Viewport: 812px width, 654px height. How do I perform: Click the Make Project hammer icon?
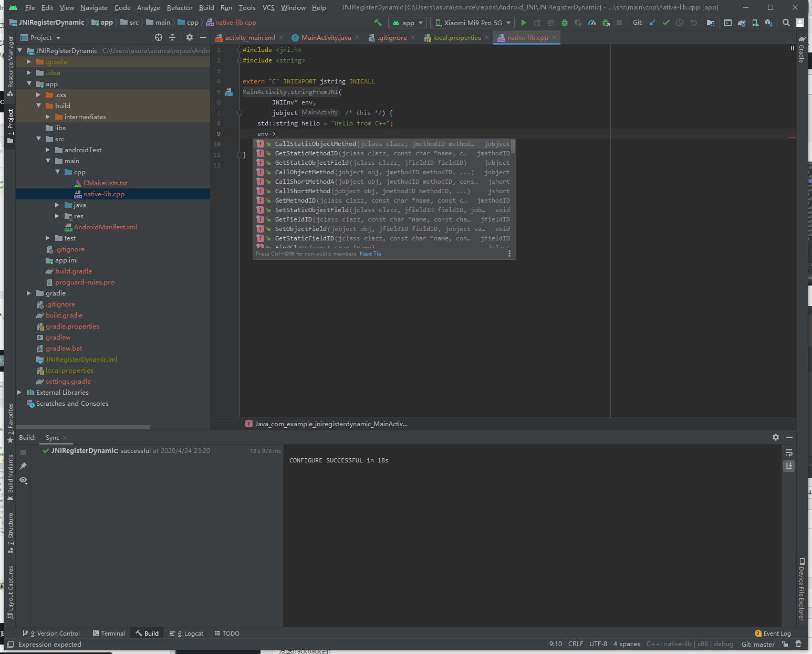tap(378, 23)
